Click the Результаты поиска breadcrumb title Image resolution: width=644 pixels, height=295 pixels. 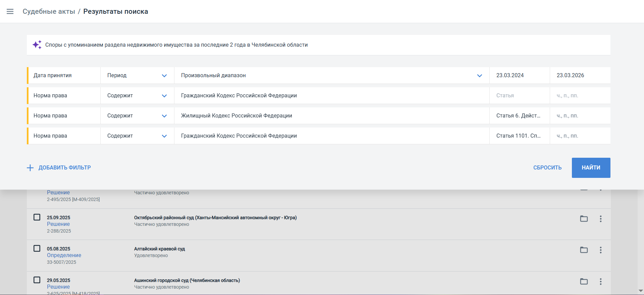point(115,11)
